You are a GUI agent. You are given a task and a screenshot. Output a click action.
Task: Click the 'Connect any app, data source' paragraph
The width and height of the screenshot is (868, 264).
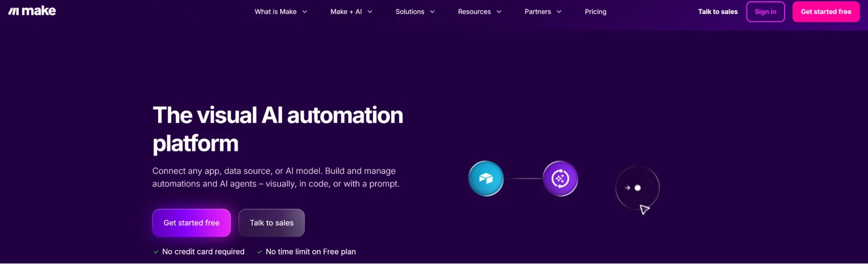(276, 177)
